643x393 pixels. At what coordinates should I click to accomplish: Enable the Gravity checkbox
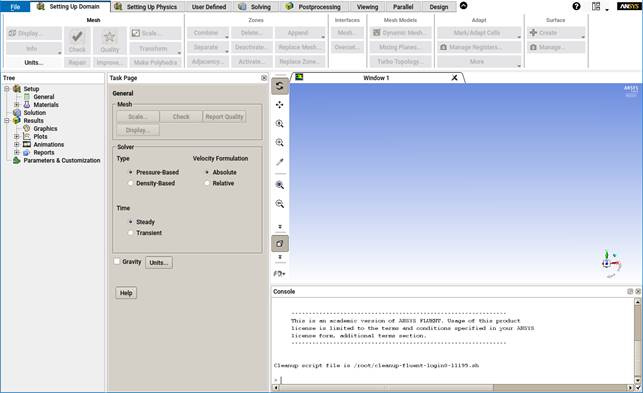(x=117, y=261)
